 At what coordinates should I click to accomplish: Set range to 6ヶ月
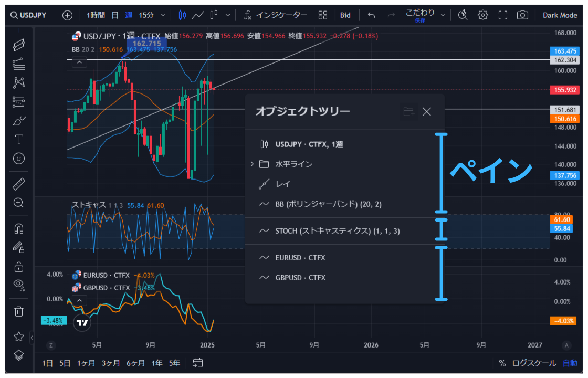(x=135, y=363)
